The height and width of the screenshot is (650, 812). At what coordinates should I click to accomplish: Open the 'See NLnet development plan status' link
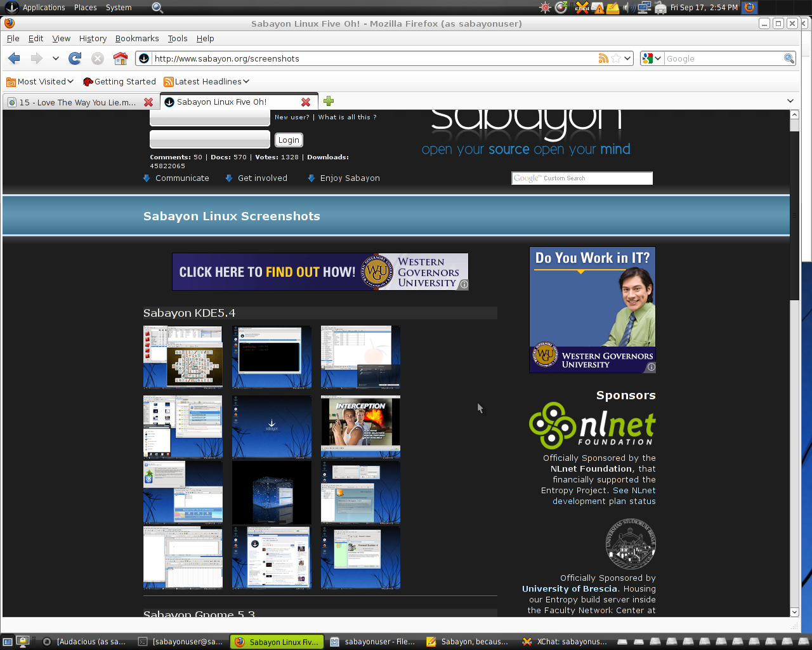pos(604,496)
